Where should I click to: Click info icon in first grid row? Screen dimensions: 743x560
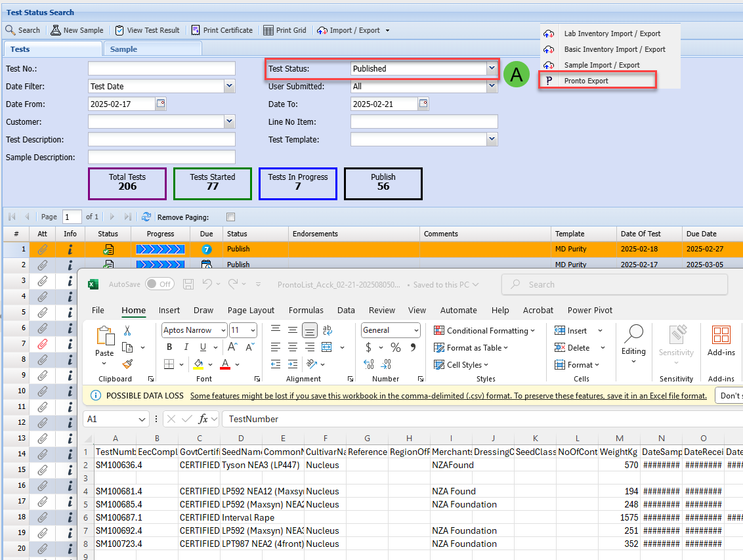click(x=70, y=249)
